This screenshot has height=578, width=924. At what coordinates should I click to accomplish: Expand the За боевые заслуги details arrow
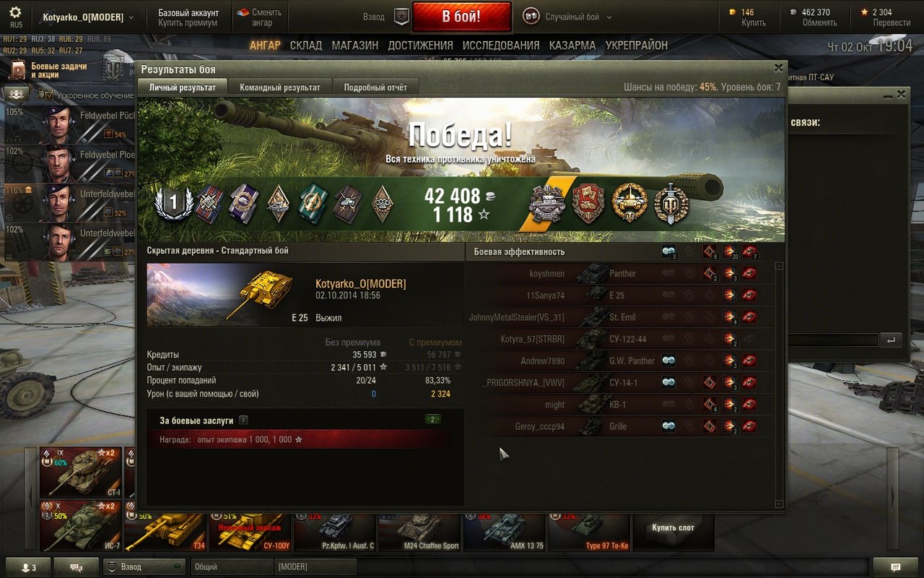tap(243, 420)
